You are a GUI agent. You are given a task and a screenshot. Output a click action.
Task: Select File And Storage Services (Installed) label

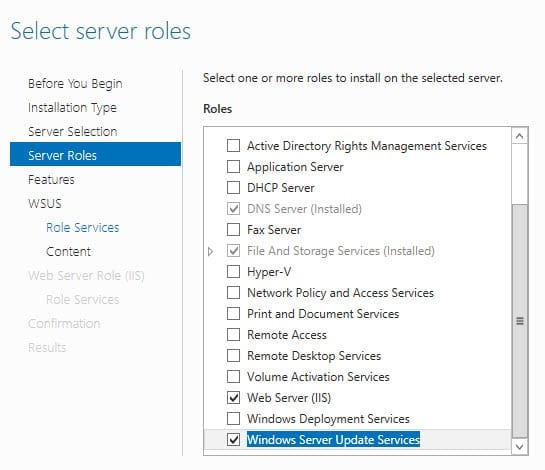tap(341, 251)
